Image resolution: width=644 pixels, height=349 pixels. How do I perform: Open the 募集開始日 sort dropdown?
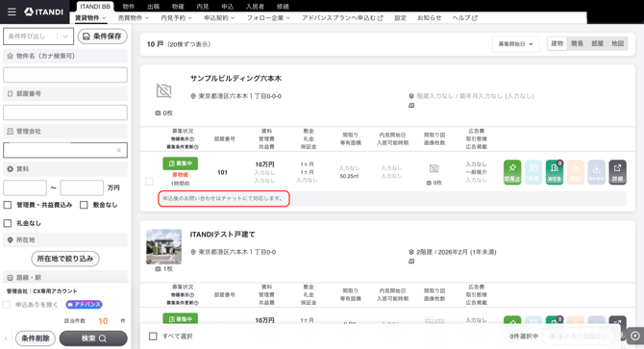pos(515,44)
